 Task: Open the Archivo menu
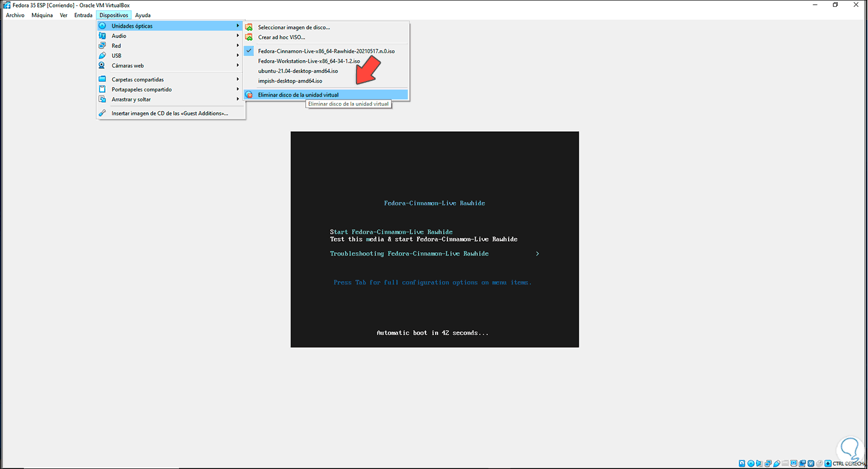[15, 15]
